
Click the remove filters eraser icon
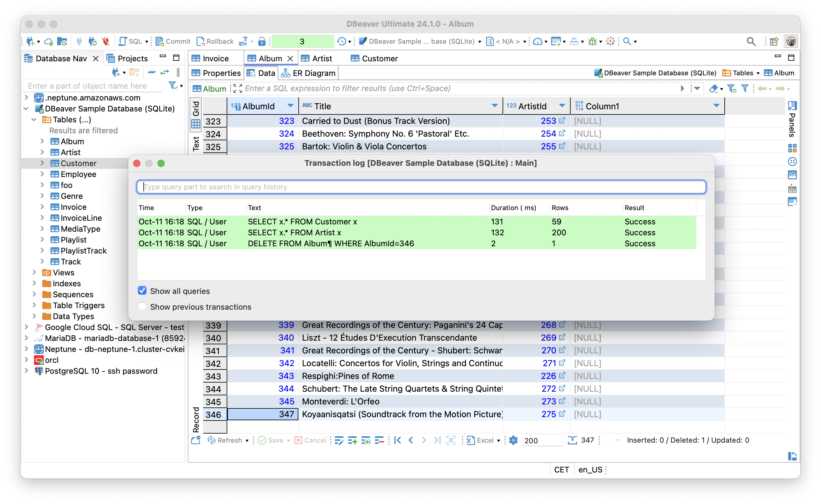(713, 89)
